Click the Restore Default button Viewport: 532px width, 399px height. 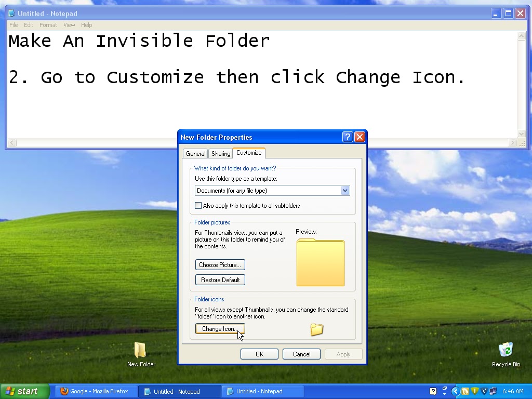(x=220, y=280)
